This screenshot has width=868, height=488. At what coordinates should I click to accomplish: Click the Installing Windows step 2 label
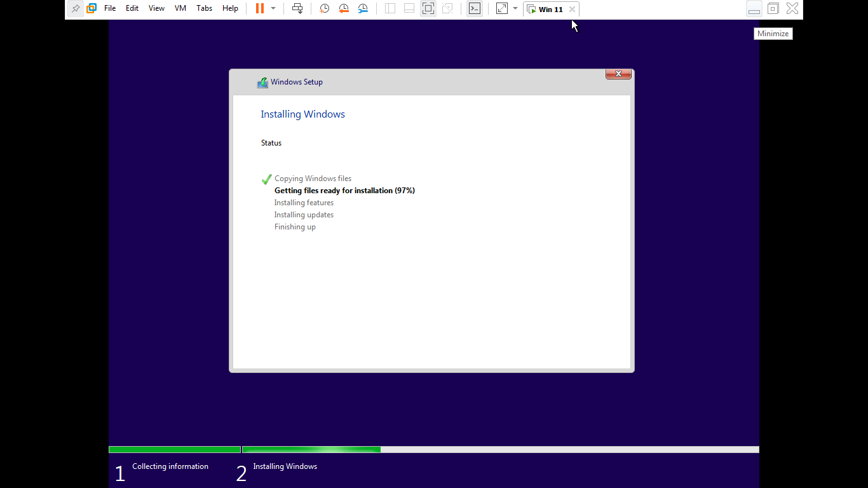[x=285, y=466]
